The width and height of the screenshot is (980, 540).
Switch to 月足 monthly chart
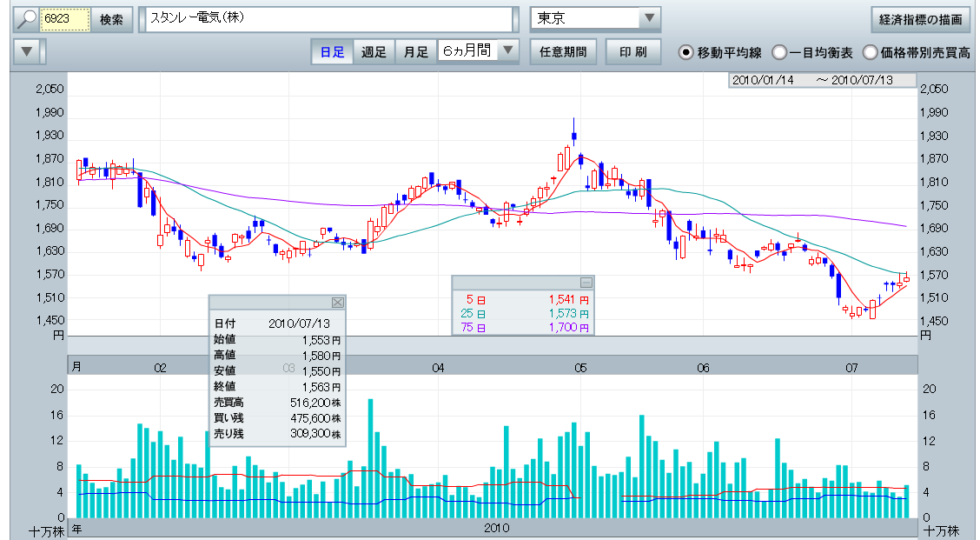[x=415, y=52]
